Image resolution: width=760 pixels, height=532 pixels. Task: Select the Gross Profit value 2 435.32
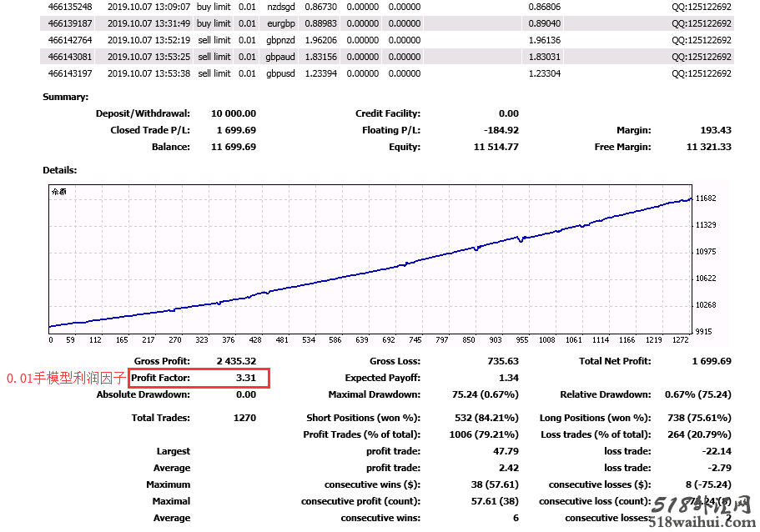(237, 361)
